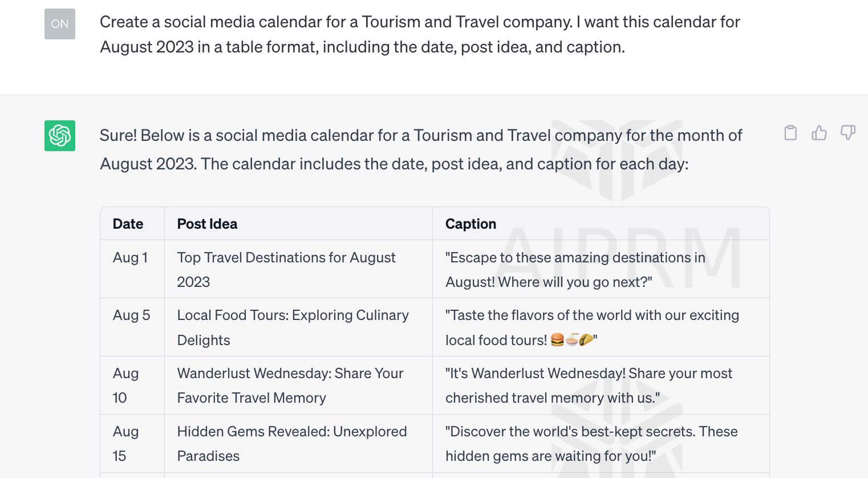Click the green ChatGPT avatar icon
Image resolution: width=868 pixels, height=478 pixels.
(60, 136)
